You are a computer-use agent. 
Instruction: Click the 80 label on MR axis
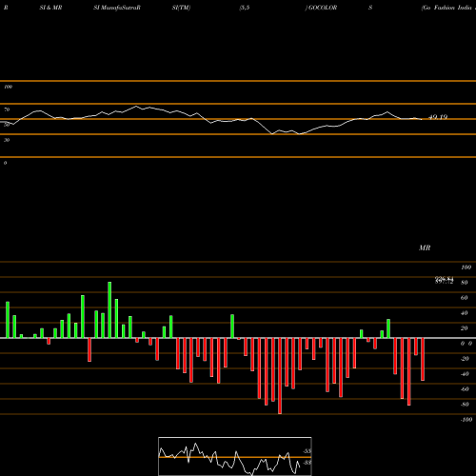[465, 283]
